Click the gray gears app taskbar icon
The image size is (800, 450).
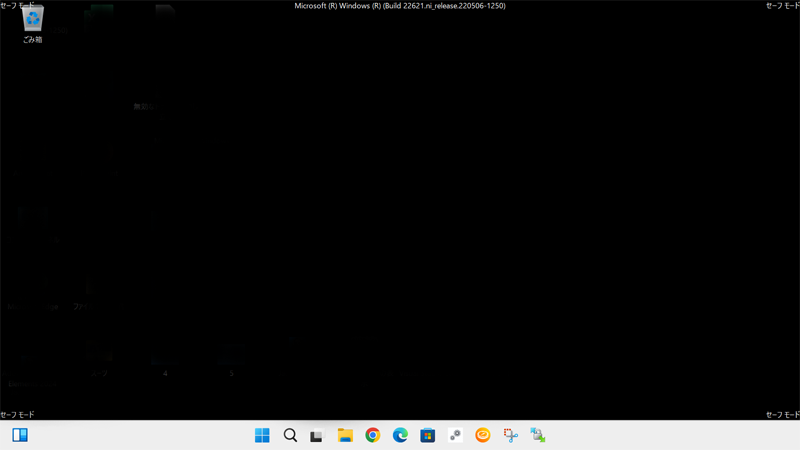455,435
